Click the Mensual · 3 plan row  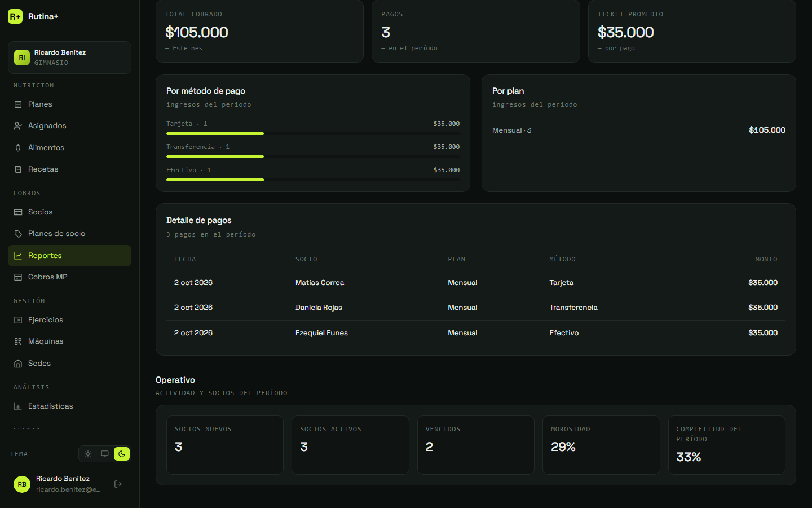(x=639, y=130)
